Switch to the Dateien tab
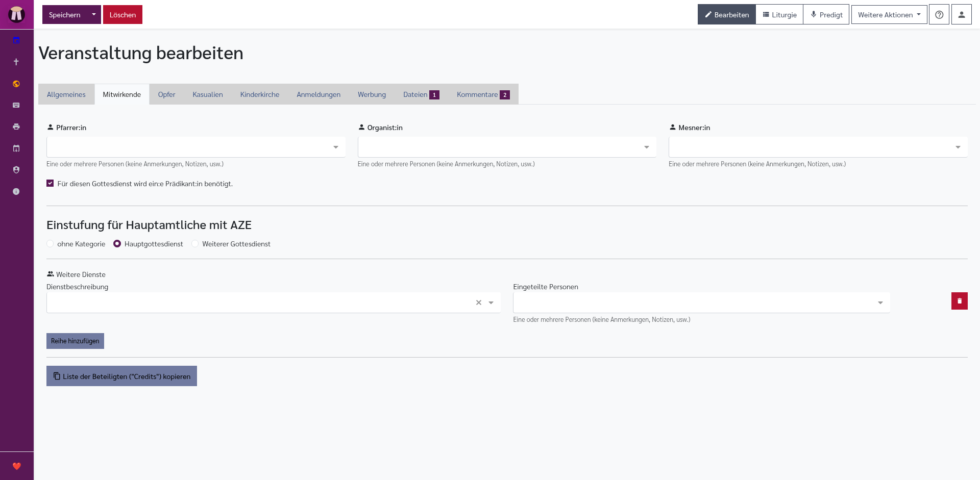The height and width of the screenshot is (480, 980). (421, 94)
